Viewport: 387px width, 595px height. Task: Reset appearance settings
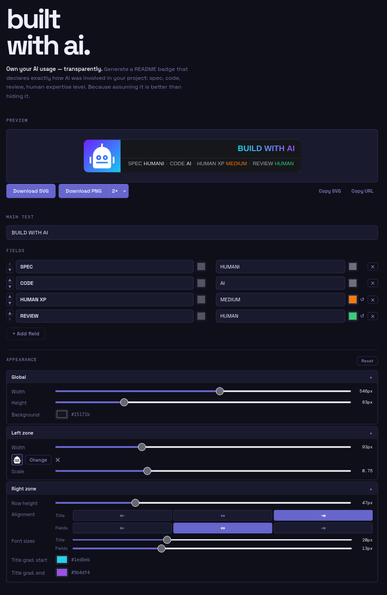coord(367,361)
